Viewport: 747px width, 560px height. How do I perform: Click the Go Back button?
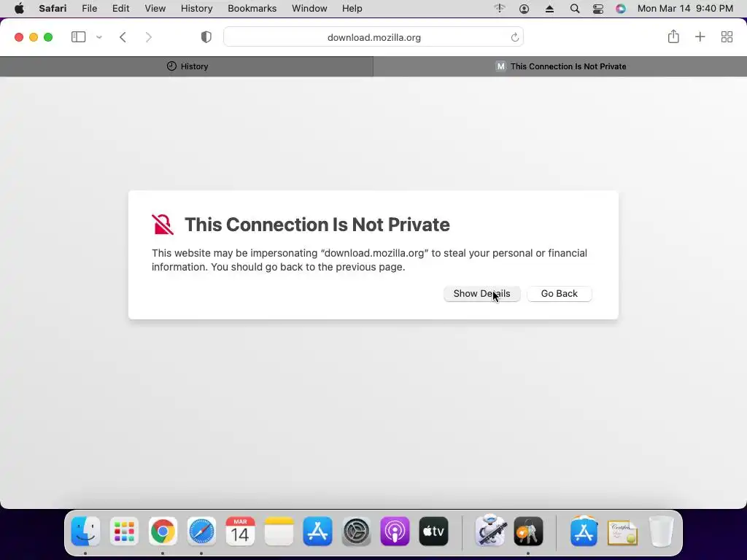click(560, 293)
